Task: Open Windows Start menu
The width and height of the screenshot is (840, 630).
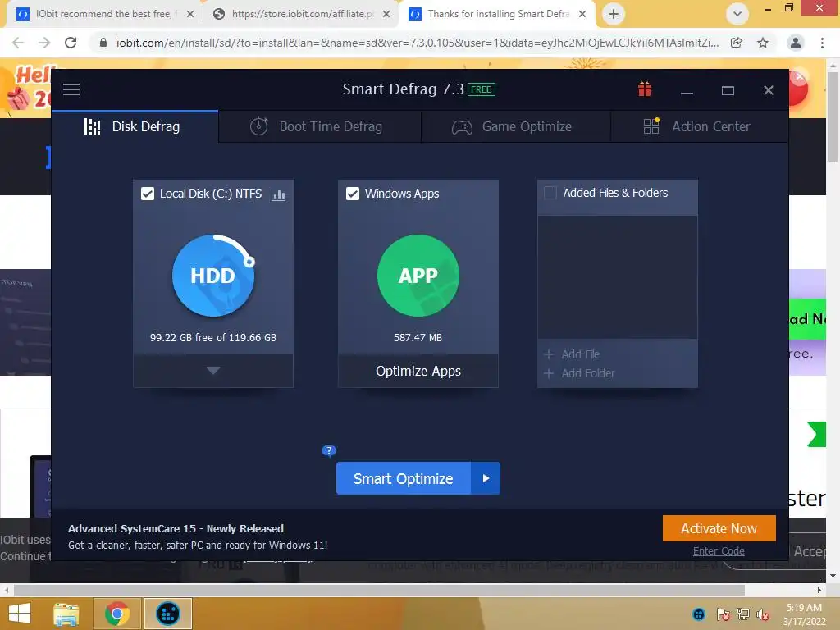Action: point(20,614)
